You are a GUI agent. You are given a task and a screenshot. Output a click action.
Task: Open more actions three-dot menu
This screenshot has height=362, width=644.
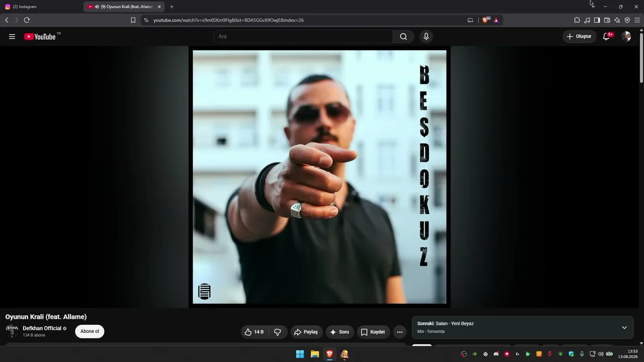pos(399,332)
